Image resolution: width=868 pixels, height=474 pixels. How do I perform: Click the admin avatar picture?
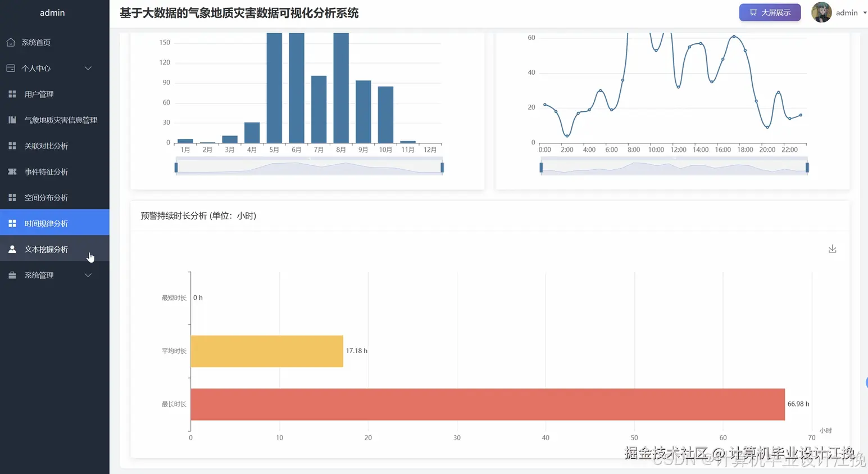point(821,12)
